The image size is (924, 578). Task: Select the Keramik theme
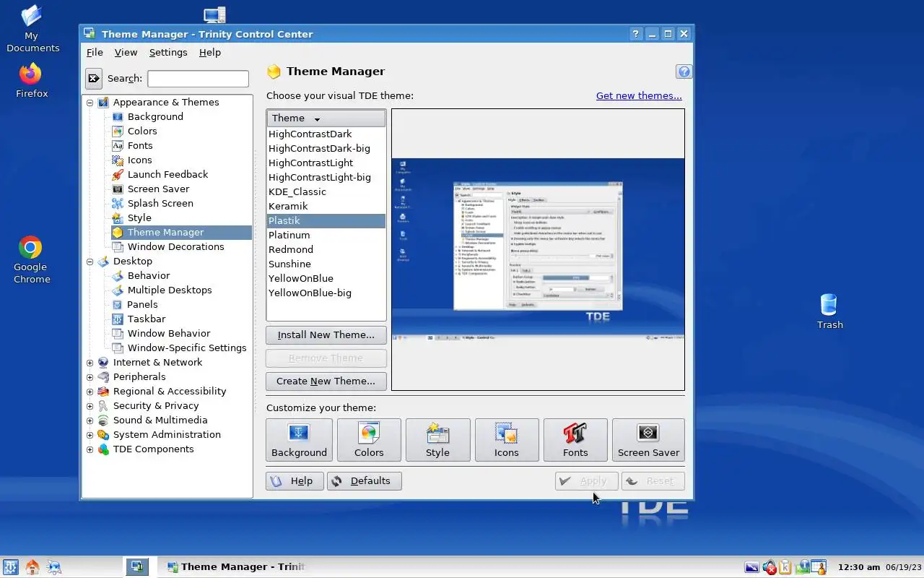[x=326, y=206]
